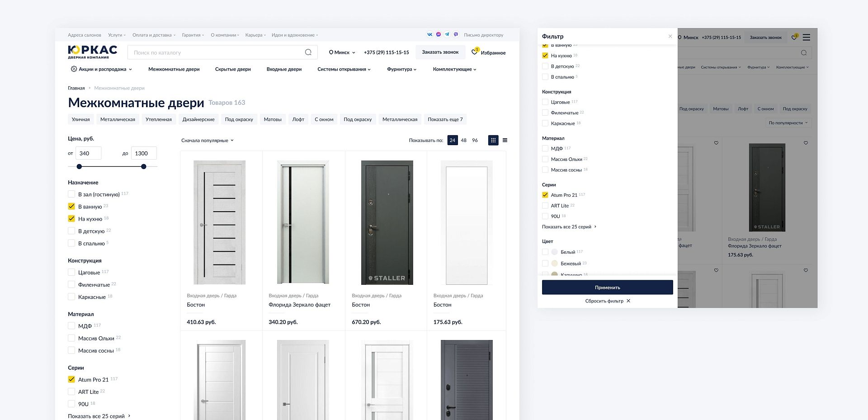The height and width of the screenshot is (420, 868).
Task: Expand 'Показать все 25 серий' in left sidebar
Action: click(x=99, y=416)
